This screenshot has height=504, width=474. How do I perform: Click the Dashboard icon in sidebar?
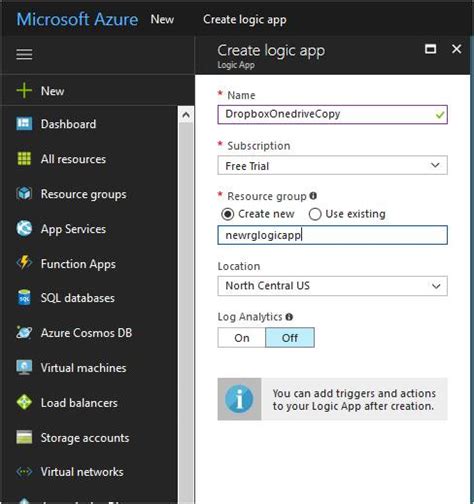click(x=24, y=124)
